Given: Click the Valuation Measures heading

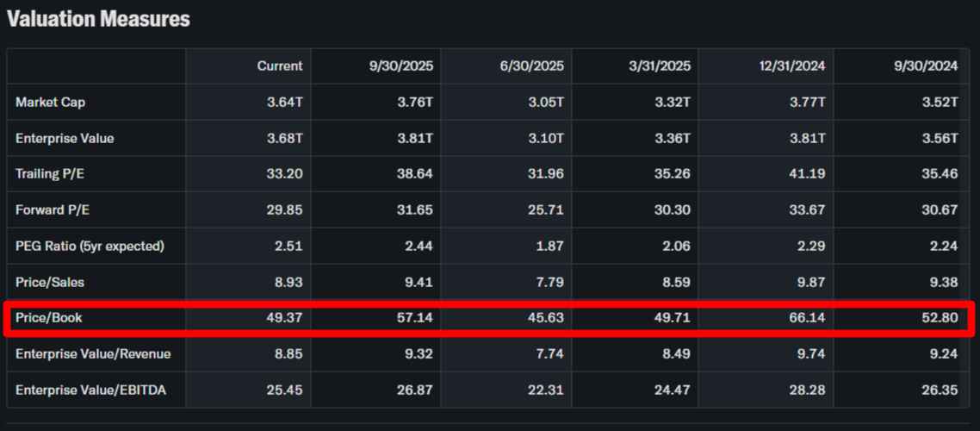Looking at the screenshot, I should tap(98, 19).
